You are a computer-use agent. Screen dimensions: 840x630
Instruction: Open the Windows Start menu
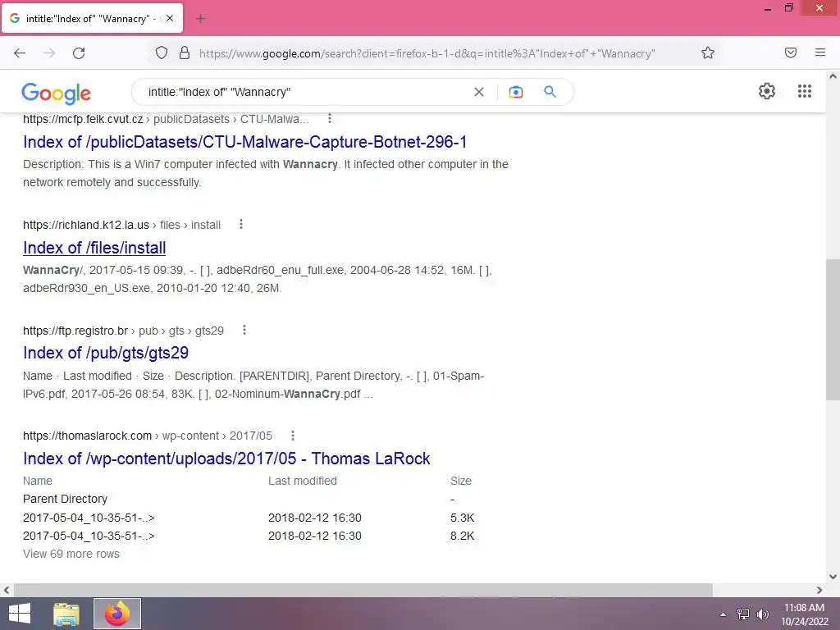(x=20, y=614)
